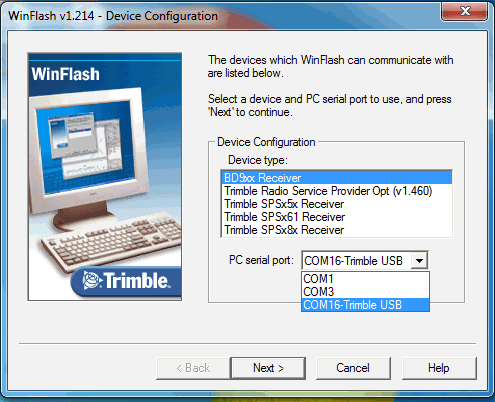The image size is (495, 402).
Task: Select Trimble Radio Service Provider Opt device
Action: pos(337,191)
